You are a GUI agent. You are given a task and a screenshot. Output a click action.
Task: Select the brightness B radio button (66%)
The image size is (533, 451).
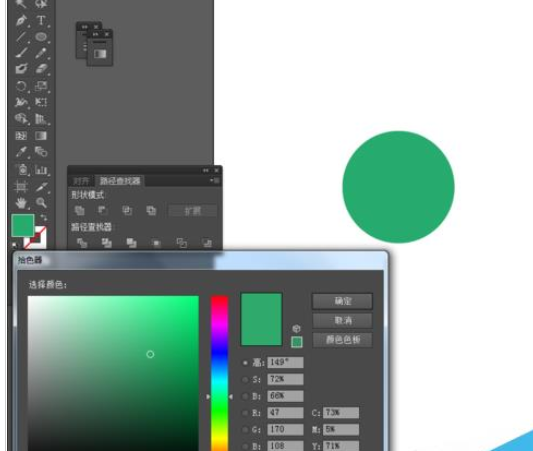pyautogui.click(x=245, y=396)
